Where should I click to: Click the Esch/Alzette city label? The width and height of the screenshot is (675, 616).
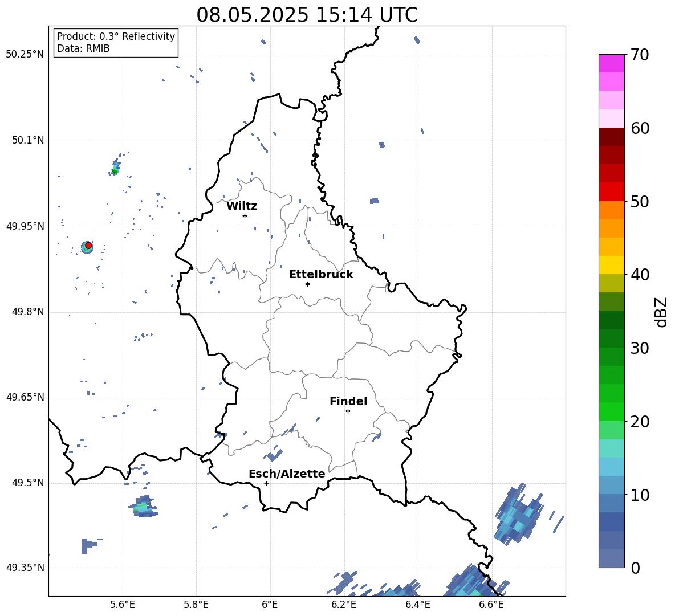pyautogui.click(x=287, y=474)
